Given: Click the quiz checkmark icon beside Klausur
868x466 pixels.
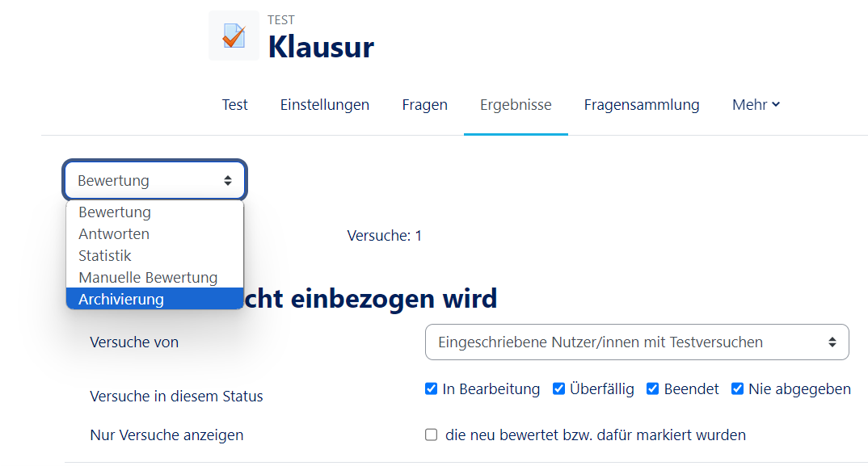Looking at the screenshot, I should coord(234,36).
